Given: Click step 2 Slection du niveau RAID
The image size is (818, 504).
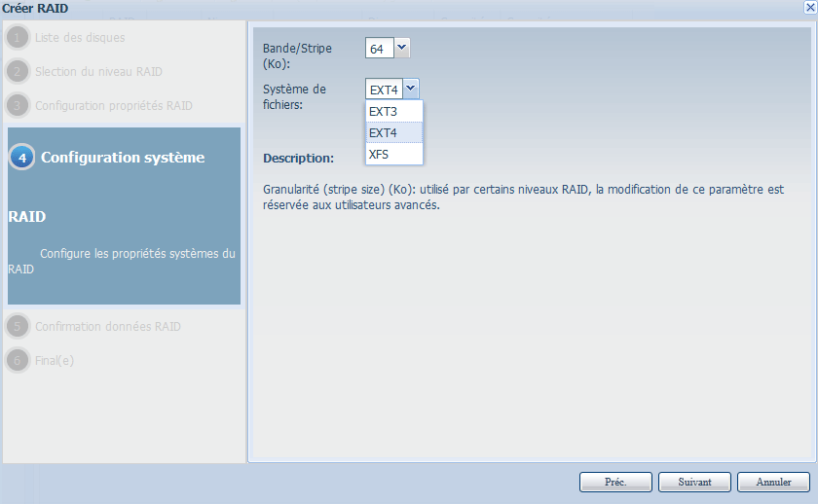Looking at the screenshot, I should 98,71.
